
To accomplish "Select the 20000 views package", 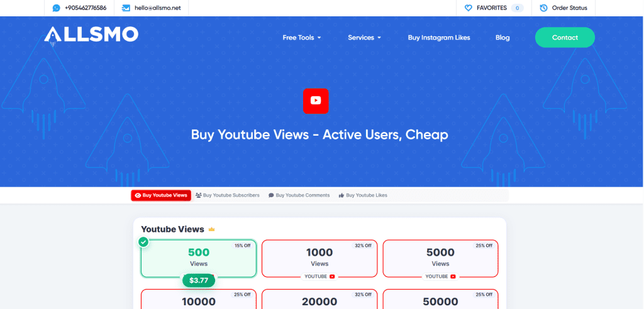I will 319,299.
